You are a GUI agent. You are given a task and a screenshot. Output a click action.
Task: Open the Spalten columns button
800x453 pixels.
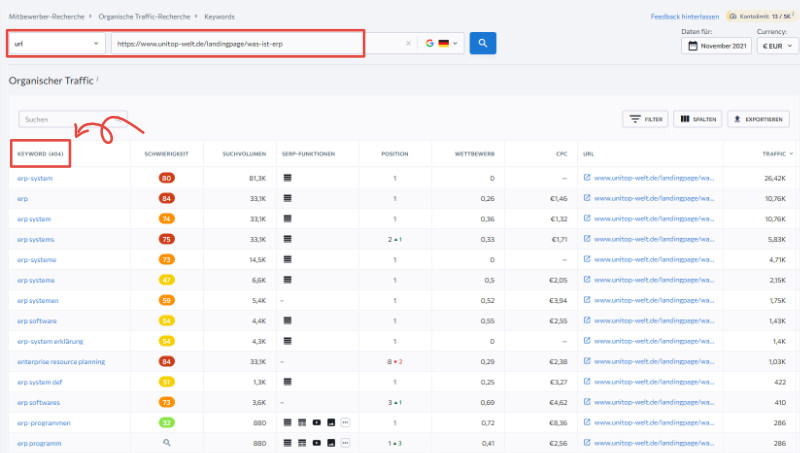pyautogui.click(x=697, y=119)
